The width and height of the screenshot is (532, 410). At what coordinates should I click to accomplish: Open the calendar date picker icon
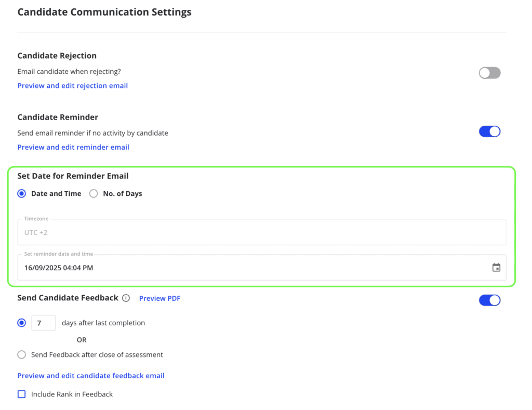496,268
